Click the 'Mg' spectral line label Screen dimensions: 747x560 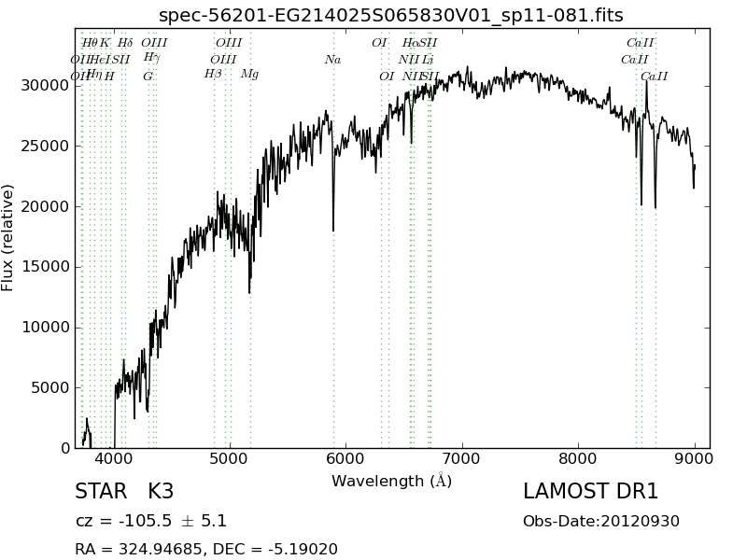249,75
